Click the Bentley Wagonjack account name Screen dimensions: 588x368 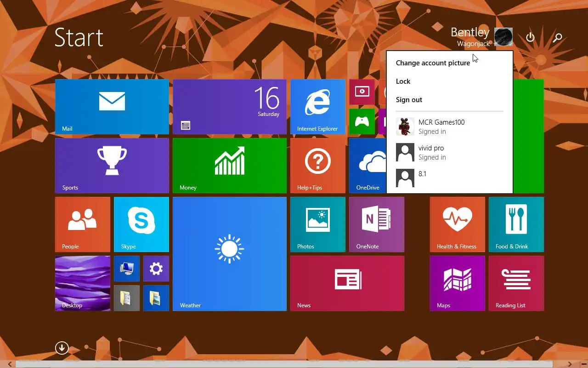click(x=470, y=37)
